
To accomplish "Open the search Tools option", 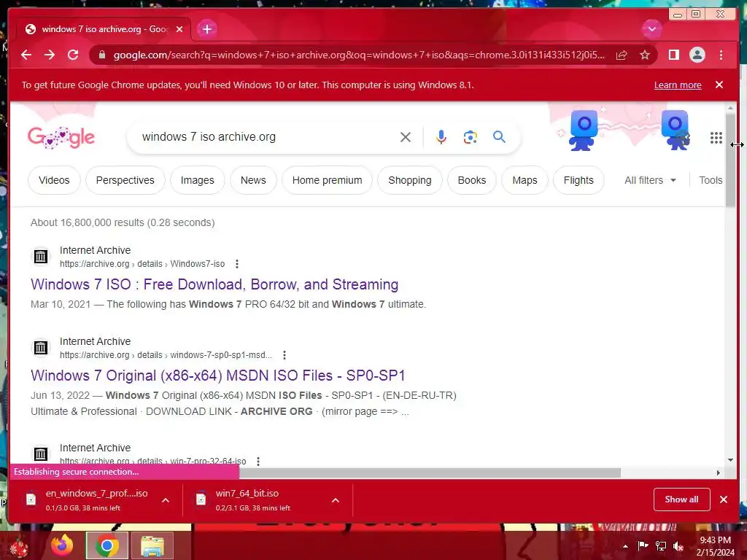I will pos(711,180).
